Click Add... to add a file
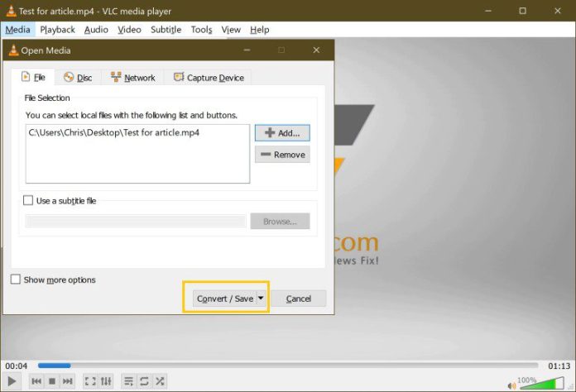This screenshot has width=576, height=392. [282, 133]
